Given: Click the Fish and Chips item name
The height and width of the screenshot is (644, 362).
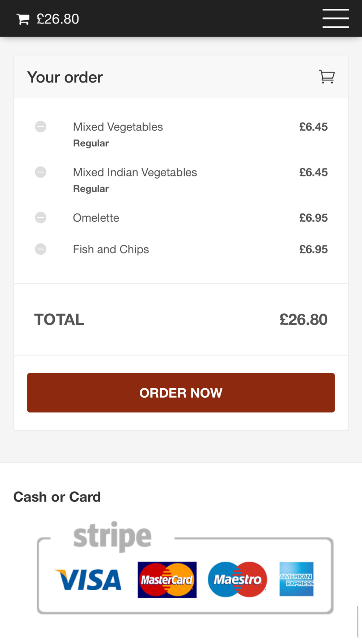Looking at the screenshot, I should pyautogui.click(x=111, y=250).
